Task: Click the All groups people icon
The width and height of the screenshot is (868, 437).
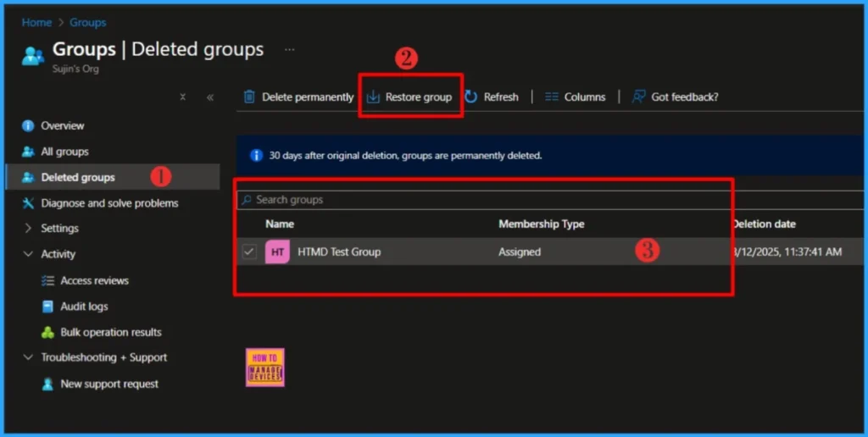Action: click(x=28, y=152)
